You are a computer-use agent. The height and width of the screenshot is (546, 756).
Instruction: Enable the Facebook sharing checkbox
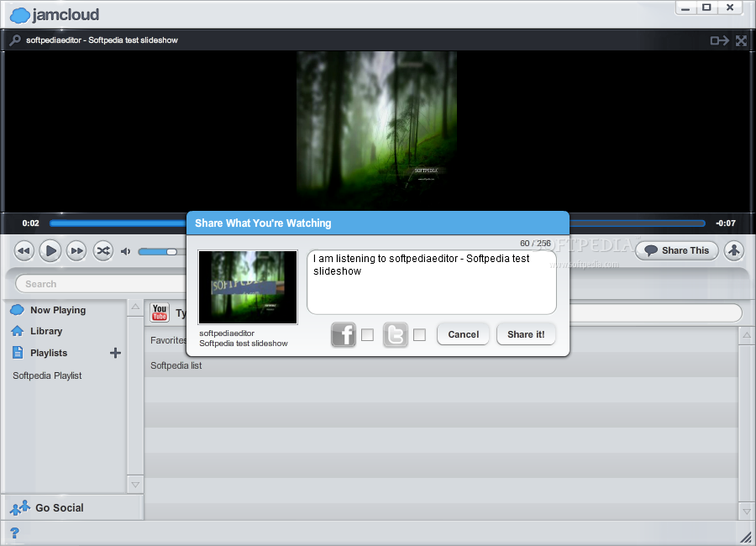point(367,334)
